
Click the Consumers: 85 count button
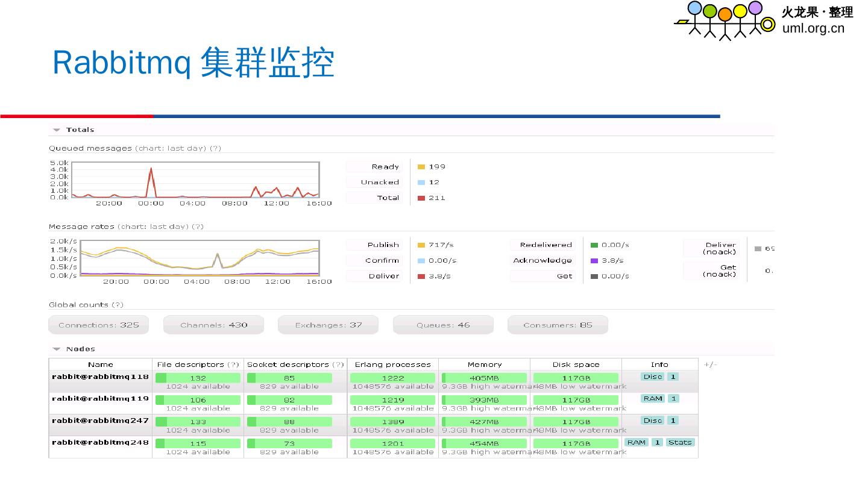(x=558, y=325)
